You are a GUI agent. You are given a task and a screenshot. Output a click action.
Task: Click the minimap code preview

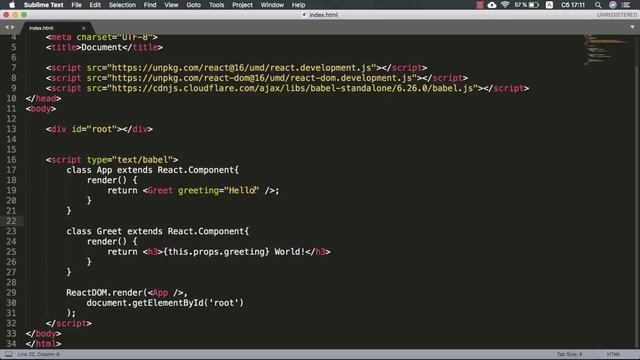(606, 49)
